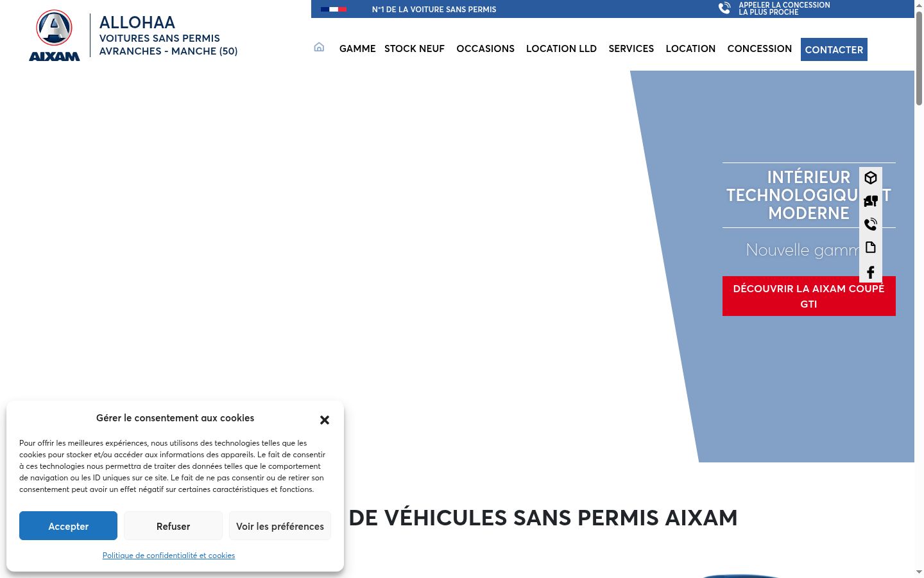Image resolution: width=924 pixels, height=578 pixels.
Task: Open the 3D cube icon in side panel
Action: (x=871, y=178)
